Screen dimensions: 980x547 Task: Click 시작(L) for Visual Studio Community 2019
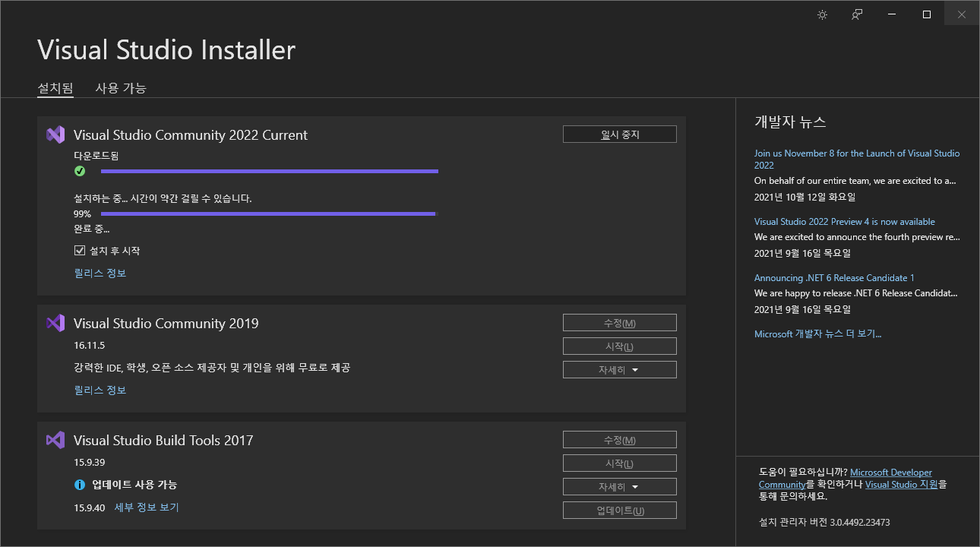click(x=620, y=346)
